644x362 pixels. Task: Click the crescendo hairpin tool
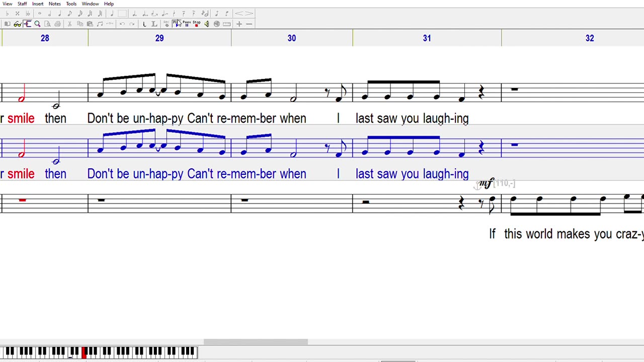coord(239,14)
